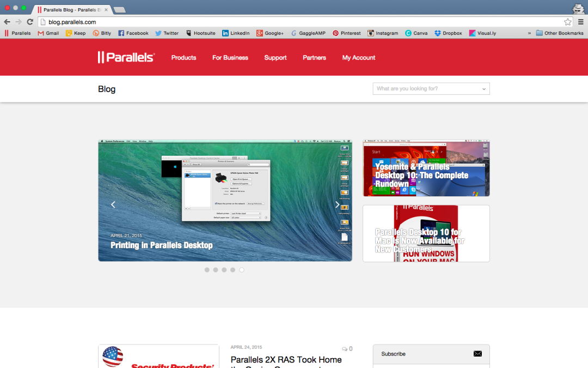Go to the previous carousel slide
588x368 pixels.
113,204
